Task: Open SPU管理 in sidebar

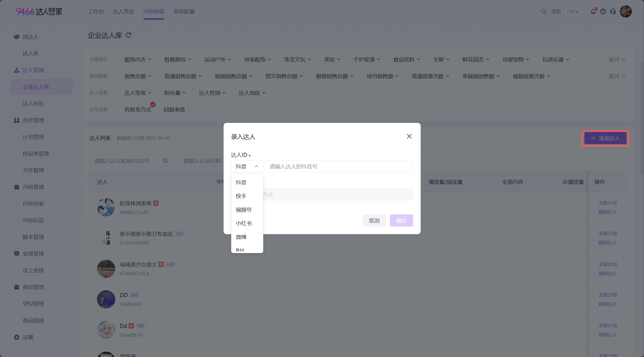Action: pyautogui.click(x=33, y=304)
